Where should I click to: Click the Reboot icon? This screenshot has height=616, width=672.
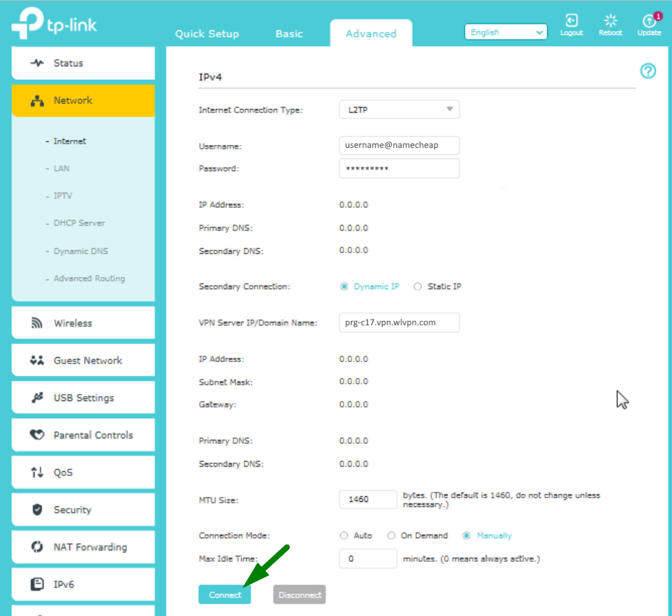[611, 21]
